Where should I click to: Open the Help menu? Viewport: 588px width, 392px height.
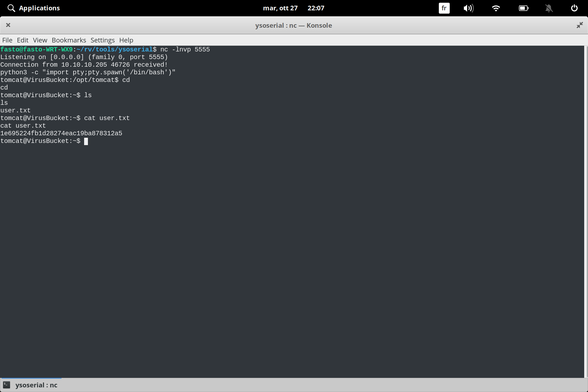coord(126,40)
